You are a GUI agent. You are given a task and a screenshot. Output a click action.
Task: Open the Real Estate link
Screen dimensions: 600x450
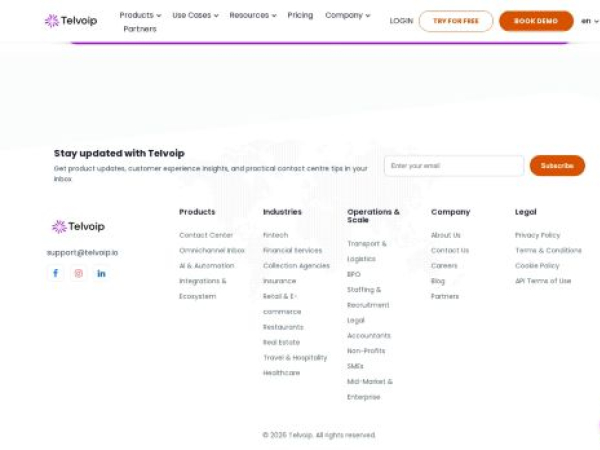click(281, 342)
